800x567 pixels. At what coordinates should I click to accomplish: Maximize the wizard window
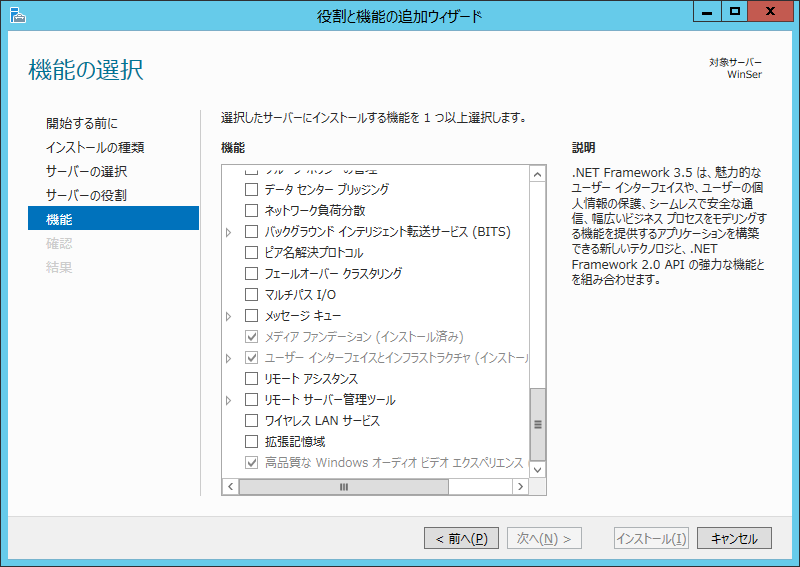(x=734, y=12)
